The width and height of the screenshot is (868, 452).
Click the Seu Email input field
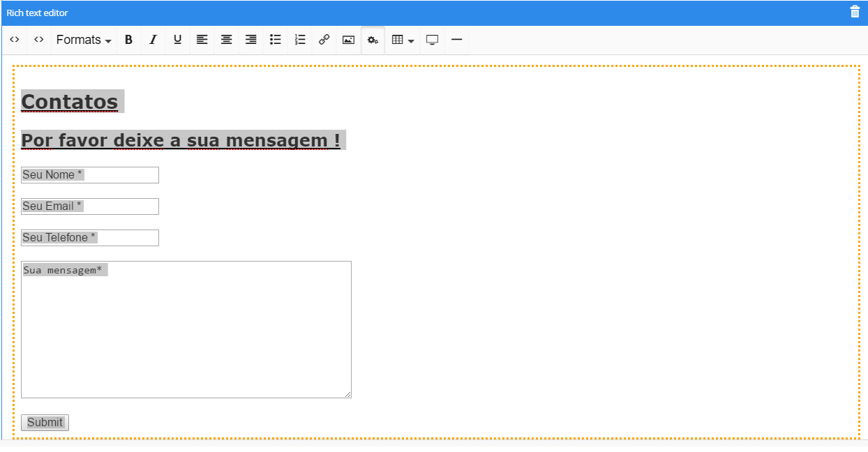[90, 206]
